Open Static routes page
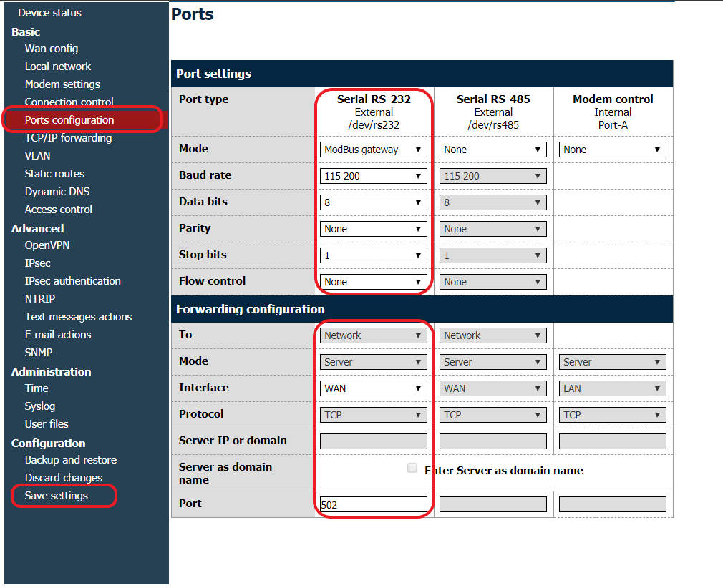 point(54,174)
